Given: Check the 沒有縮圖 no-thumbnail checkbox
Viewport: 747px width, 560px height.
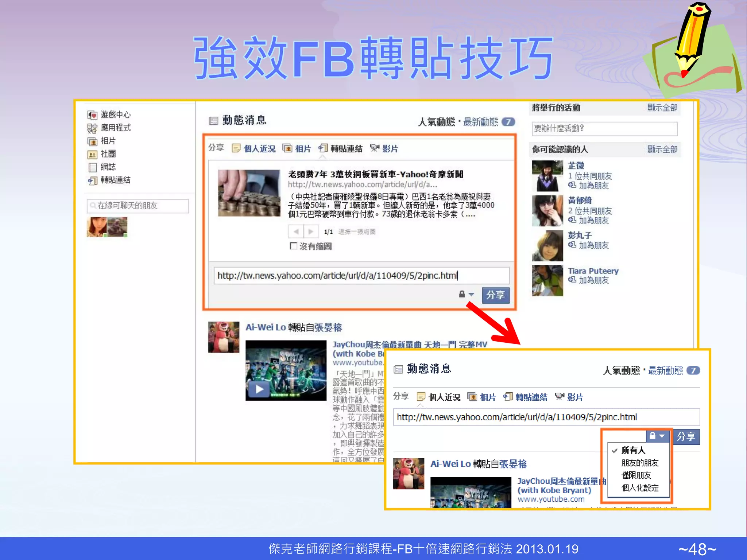Looking at the screenshot, I should coord(293,246).
